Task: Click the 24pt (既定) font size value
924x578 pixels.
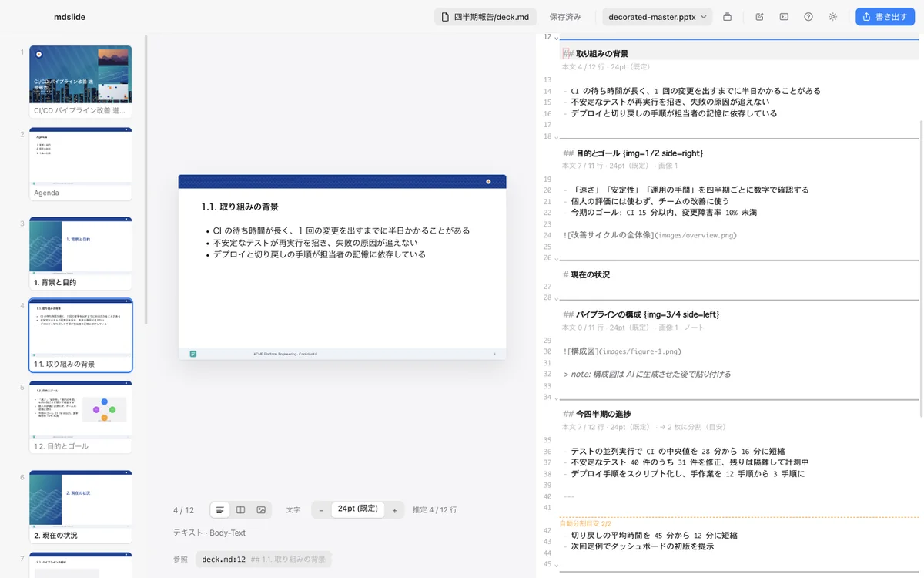Action: [358, 509]
